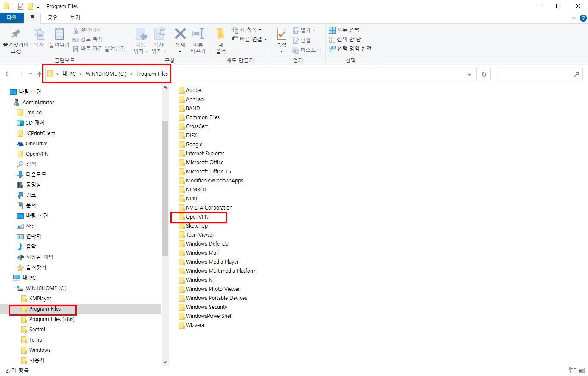
Task: Open the View (보기) ribbon tab
Action: point(75,18)
